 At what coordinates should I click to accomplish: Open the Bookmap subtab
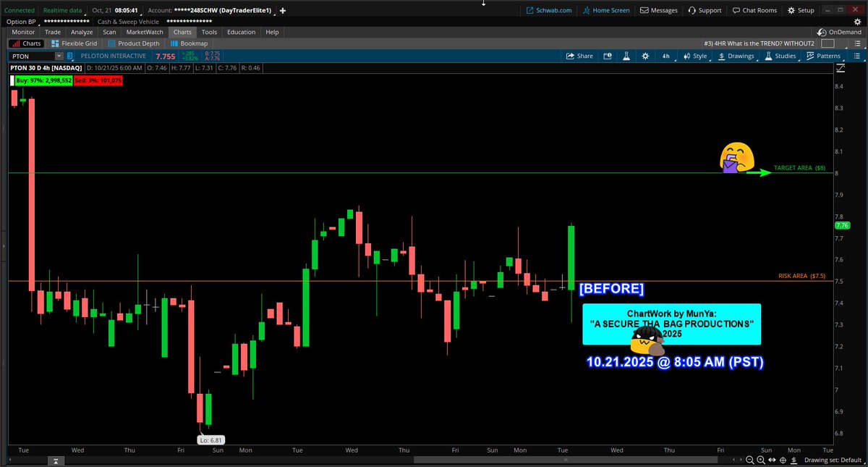[189, 43]
